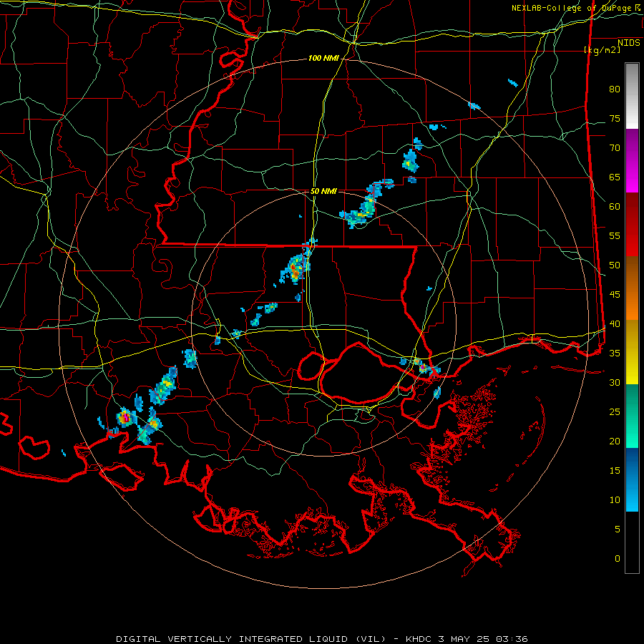Click the scale value 75
644x644 pixels.
(x=615, y=119)
